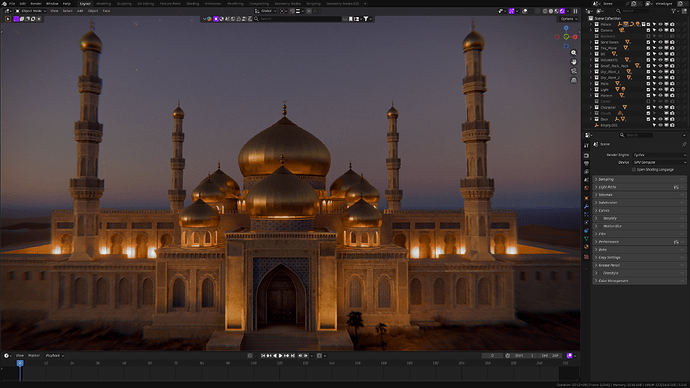Click the play animation button
Screen dimensions: 690x388
tap(280, 355)
